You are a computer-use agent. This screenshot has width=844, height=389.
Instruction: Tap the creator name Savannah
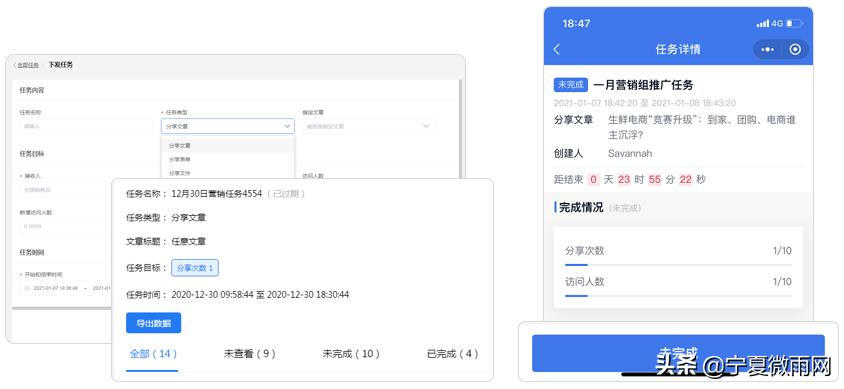(x=630, y=153)
